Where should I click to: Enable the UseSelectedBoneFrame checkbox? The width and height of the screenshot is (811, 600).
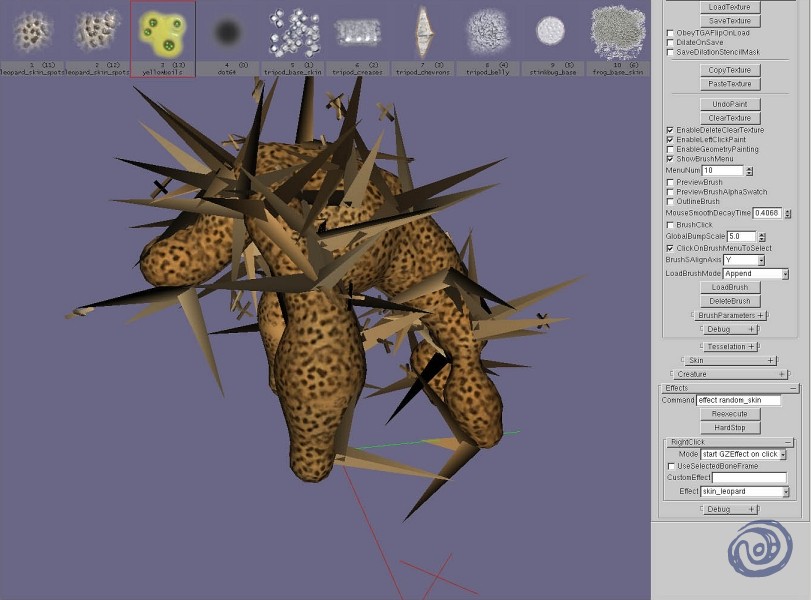(x=671, y=467)
